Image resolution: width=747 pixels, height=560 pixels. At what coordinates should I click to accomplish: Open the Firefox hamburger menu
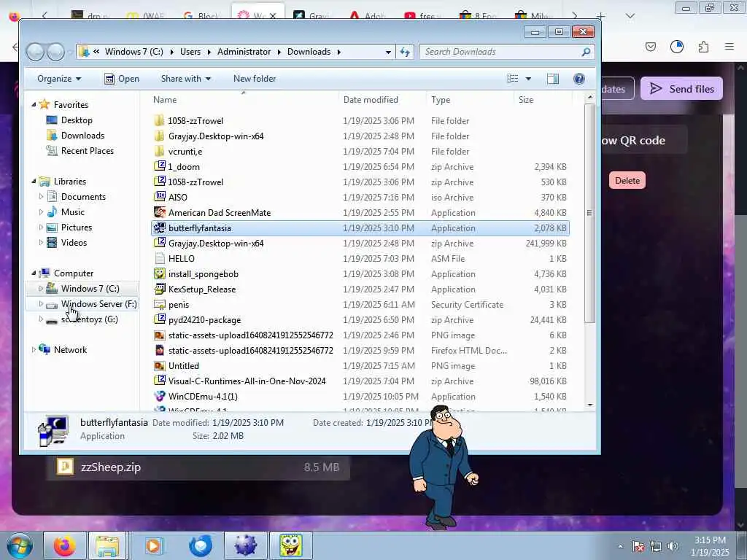tap(729, 47)
